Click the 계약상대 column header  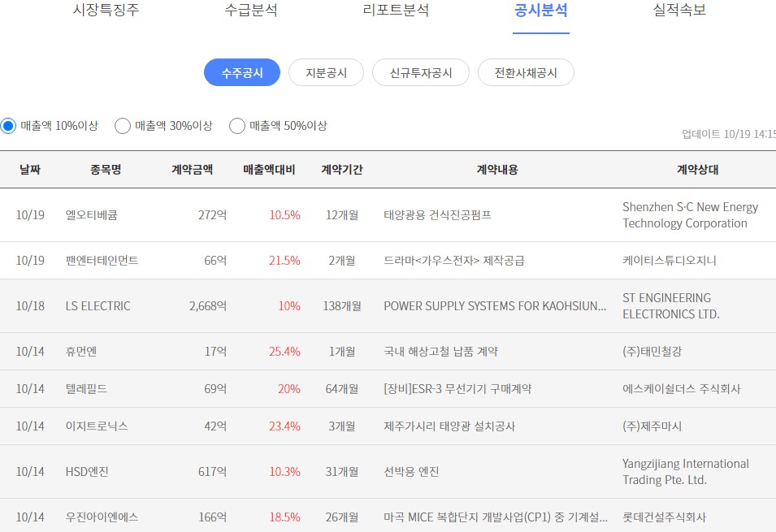698,170
